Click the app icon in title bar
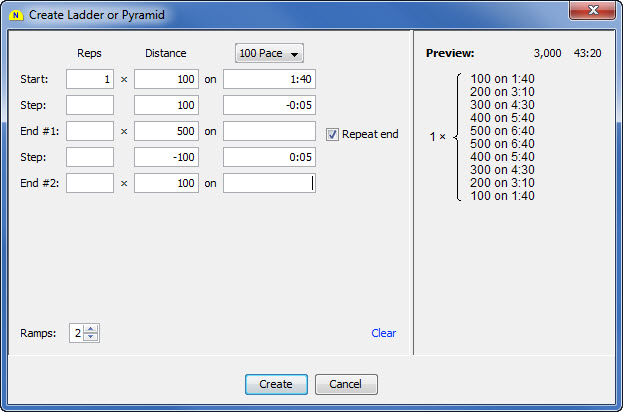This screenshot has width=623, height=412. (14, 14)
